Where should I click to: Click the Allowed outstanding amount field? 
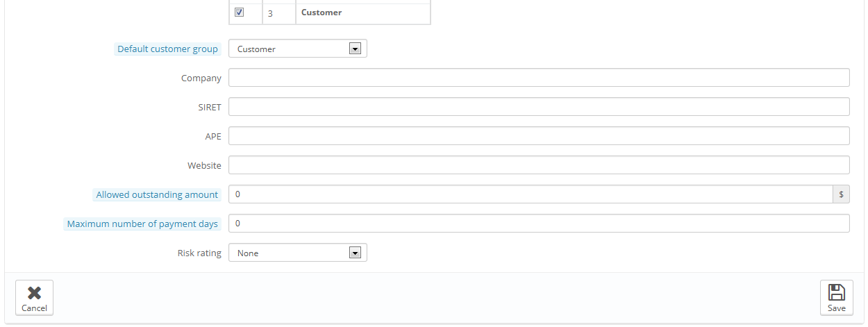pos(531,194)
